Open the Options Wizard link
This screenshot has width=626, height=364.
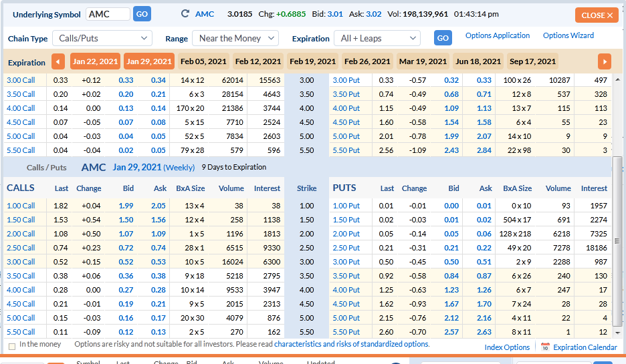click(568, 36)
